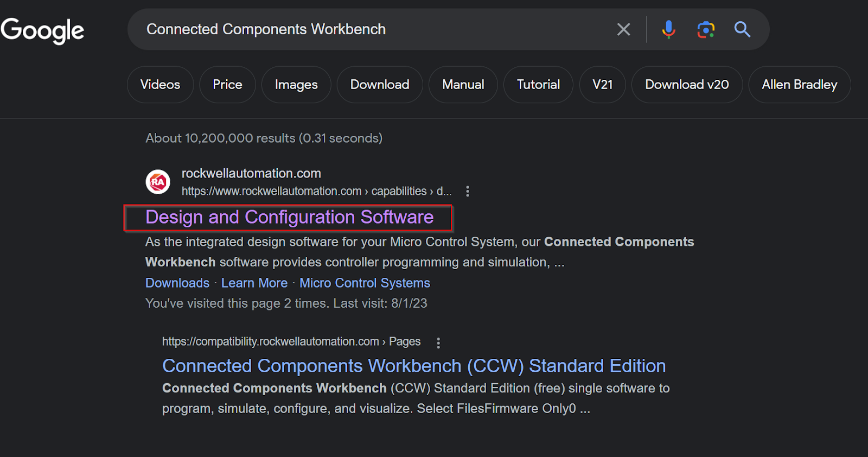Viewport: 868px width, 457px height.
Task: Open three-dot menu beside compatibility.rockwellautomation.com result
Action: pos(438,342)
